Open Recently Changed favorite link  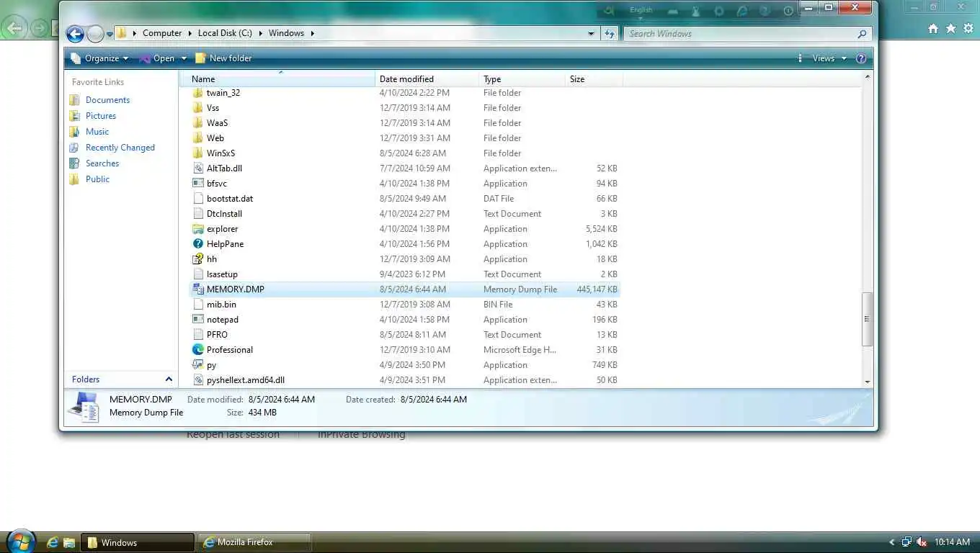pos(120,148)
